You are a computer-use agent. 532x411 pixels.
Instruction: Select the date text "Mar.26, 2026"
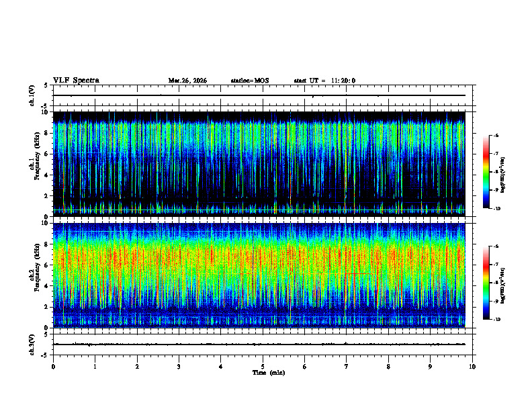tap(187, 81)
